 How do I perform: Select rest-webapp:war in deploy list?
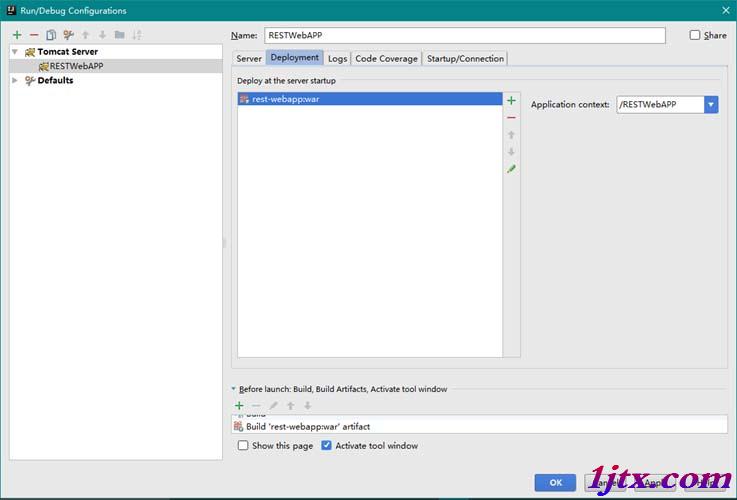370,99
